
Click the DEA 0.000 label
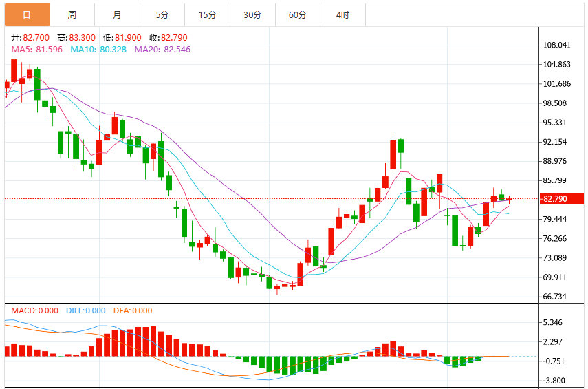(x=133, y=311)
